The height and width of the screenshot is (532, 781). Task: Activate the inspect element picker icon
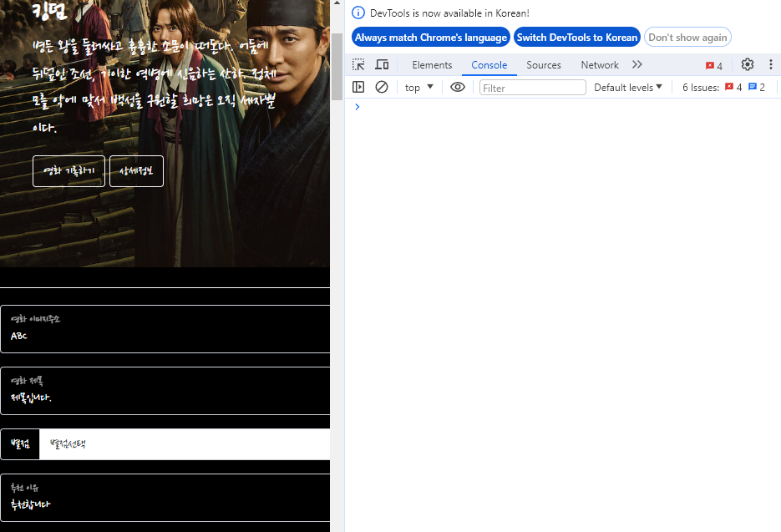358,65
